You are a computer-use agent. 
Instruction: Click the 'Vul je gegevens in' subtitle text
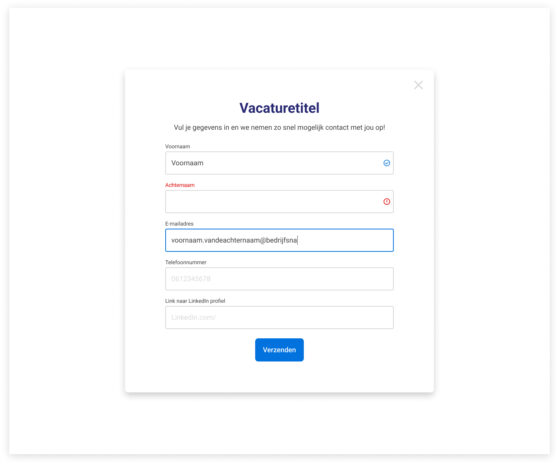click(279, 127)
